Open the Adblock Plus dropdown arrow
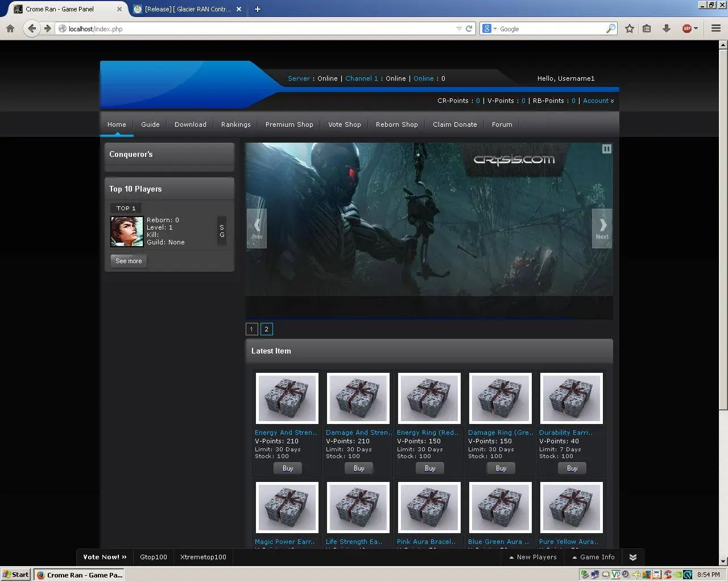This screenshot has width=728, height=582. [x=696, y=28]
